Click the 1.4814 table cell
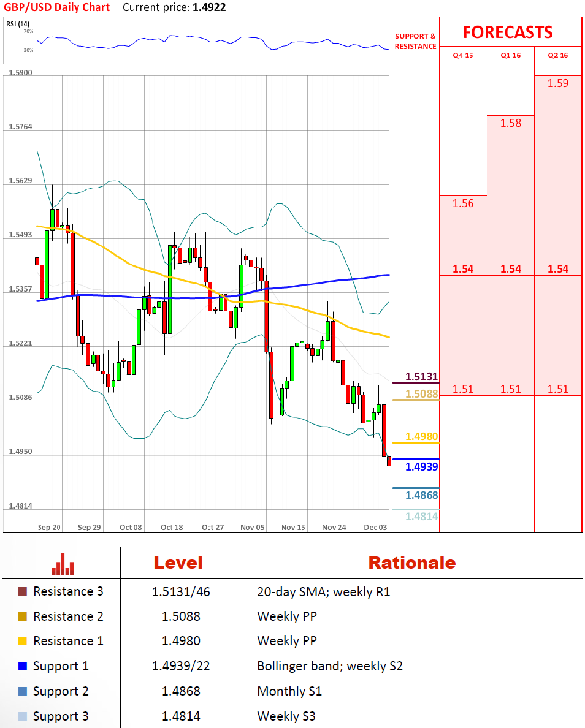The image size is (585, 728). (181, 716)
